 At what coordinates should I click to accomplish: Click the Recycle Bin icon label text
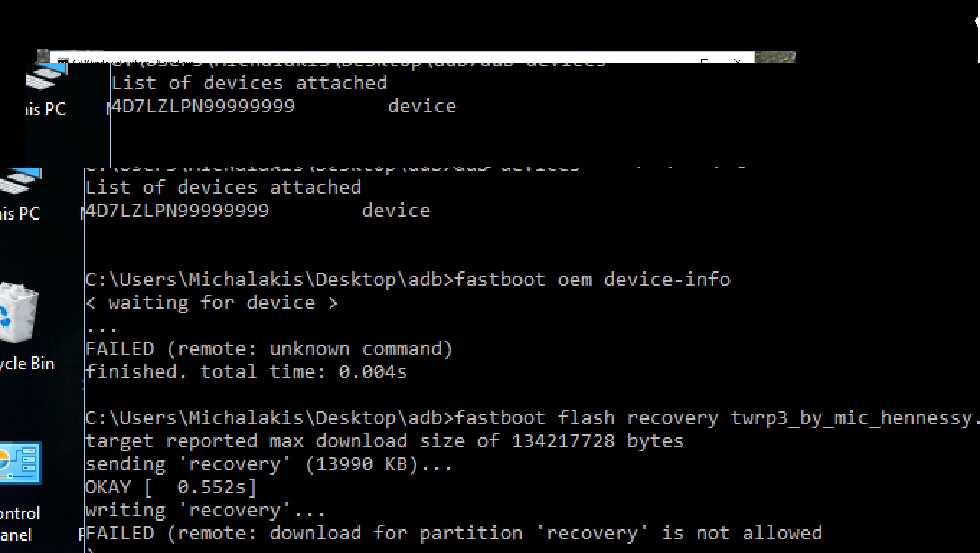27,364
